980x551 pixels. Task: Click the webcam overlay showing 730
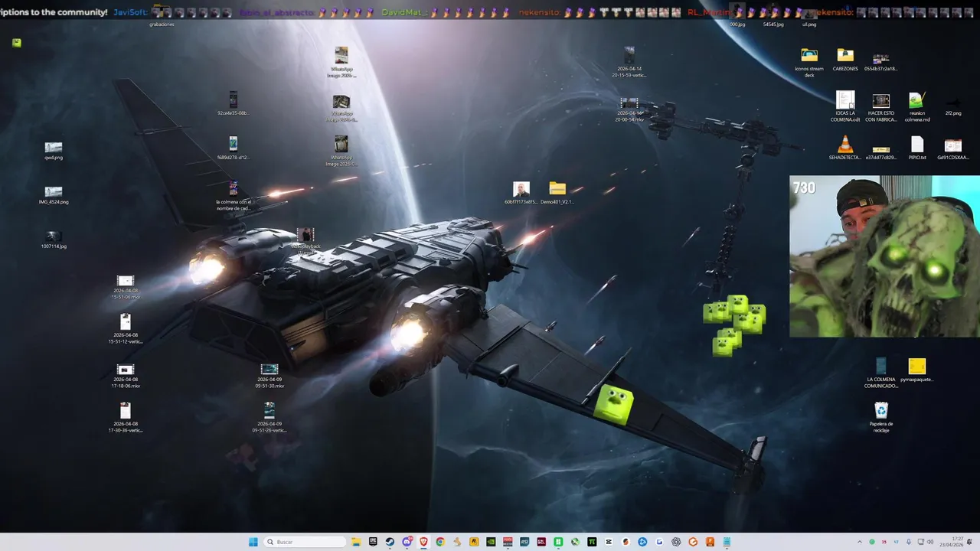click(884, 256)
